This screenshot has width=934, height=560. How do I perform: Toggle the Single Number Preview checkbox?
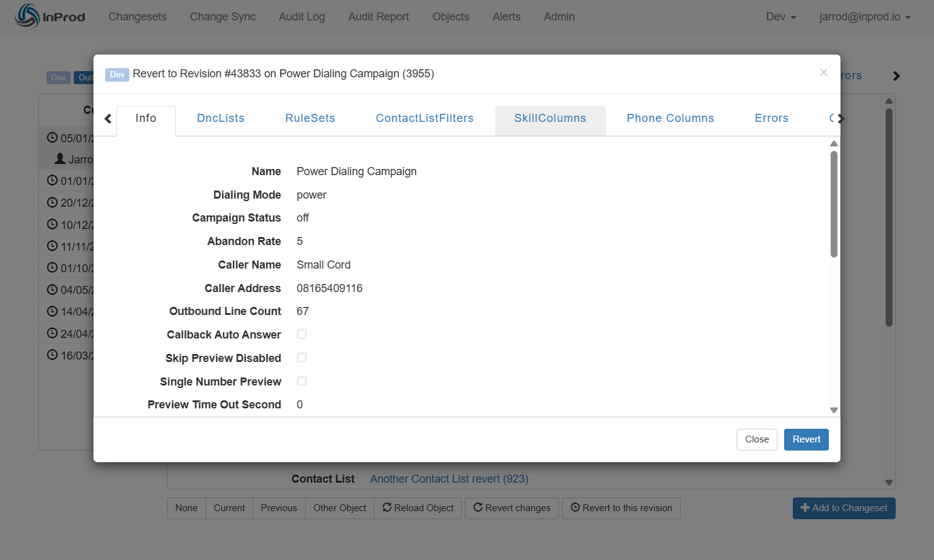coord(302,382)
